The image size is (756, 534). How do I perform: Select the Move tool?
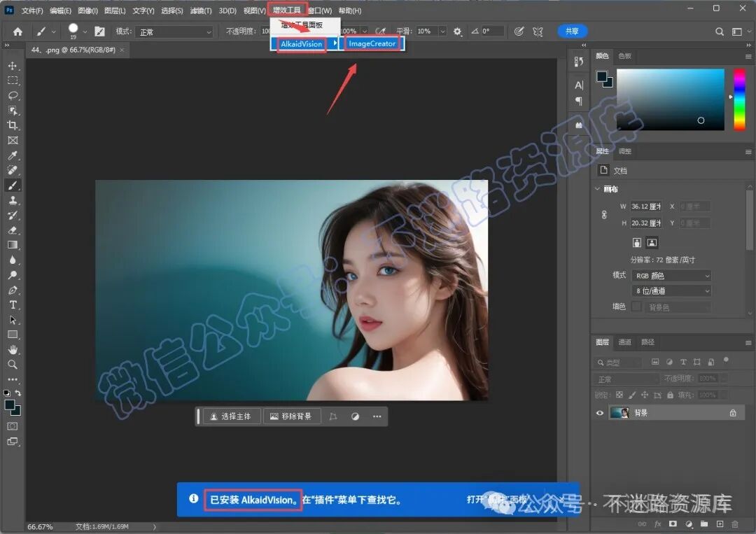tap(13, 66)
